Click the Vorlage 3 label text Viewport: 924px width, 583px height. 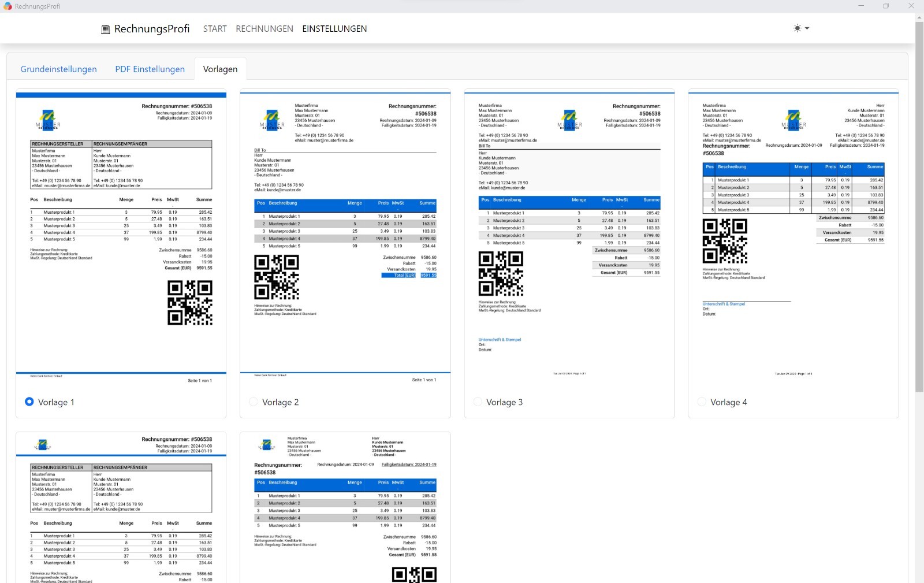(x=505, y=402)
